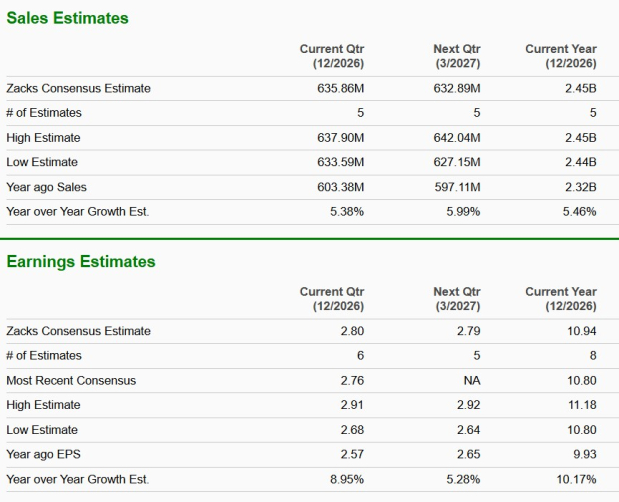This screenshot has width=619, height=502.
Task: Click the Sales Estimates heading
Action: click(68, 18)
